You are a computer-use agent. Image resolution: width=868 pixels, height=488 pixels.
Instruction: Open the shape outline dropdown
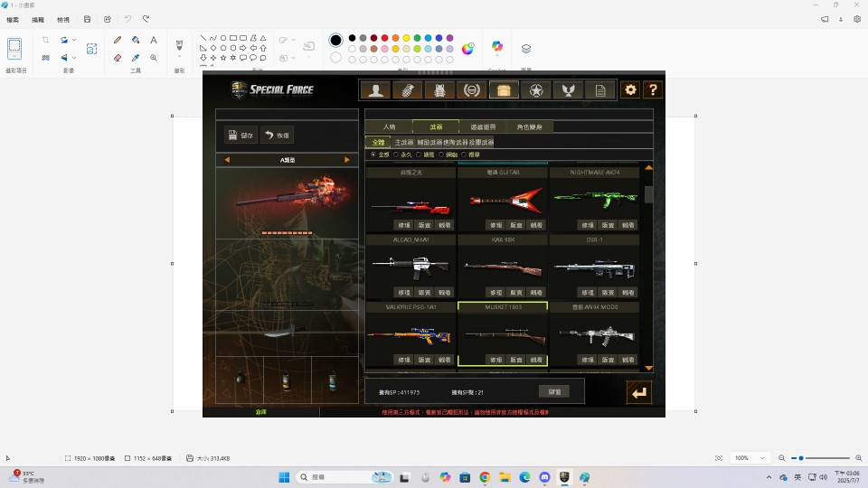pyautogui.click(x=293, y=40)
